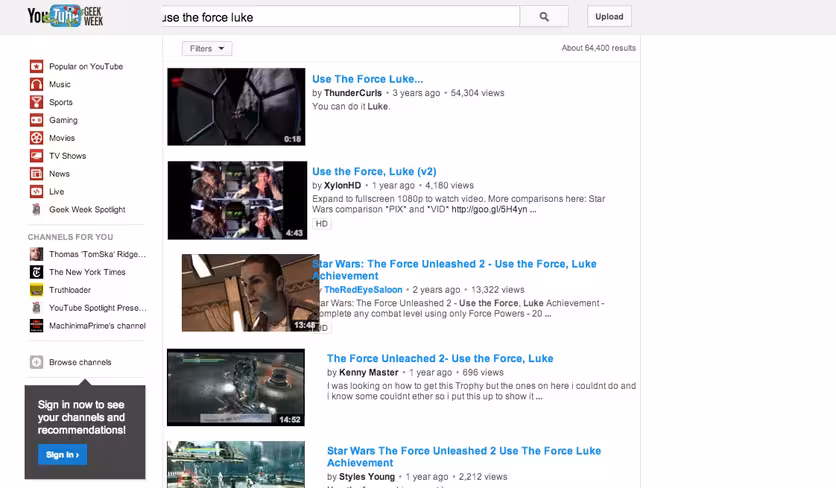This screenshot has height=488, width=836.
Task: Open Truthloader channel link
Action: click(x=70, y=290)
